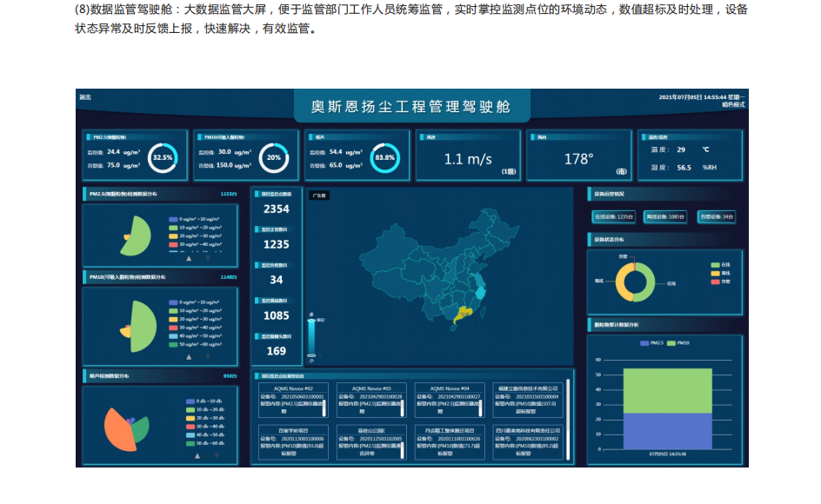The width and height of the screenshot is (821, 504).
Task: Click the green slice of the PM2.5 pie chart
Action: tap(140, 236)
